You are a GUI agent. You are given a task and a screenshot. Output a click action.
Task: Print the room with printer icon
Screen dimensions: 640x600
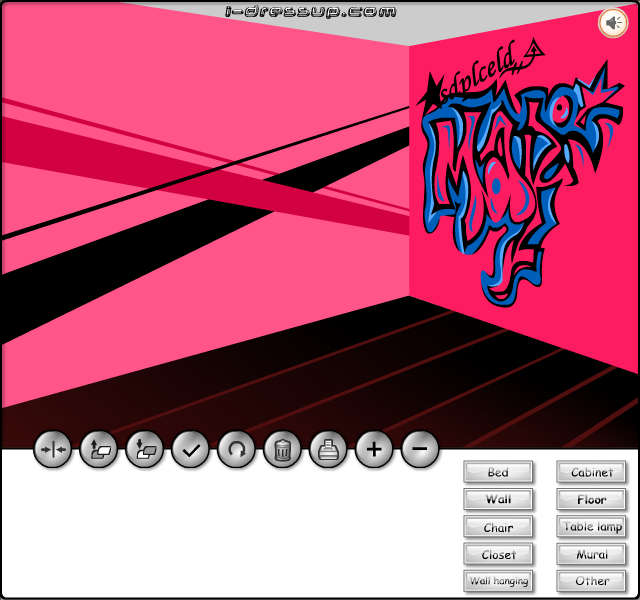pyautogui.click(x=328, y=449)
